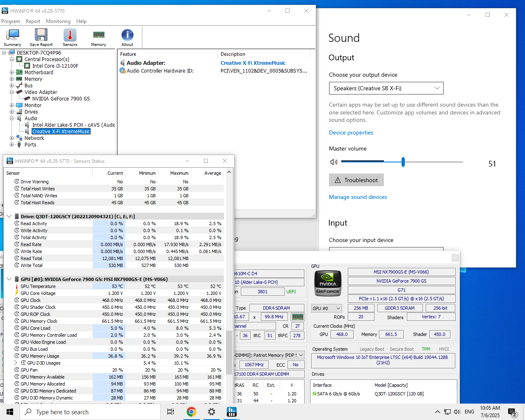Open the Summary toolbar icon
525x420 pixels.
pos(13,38)
